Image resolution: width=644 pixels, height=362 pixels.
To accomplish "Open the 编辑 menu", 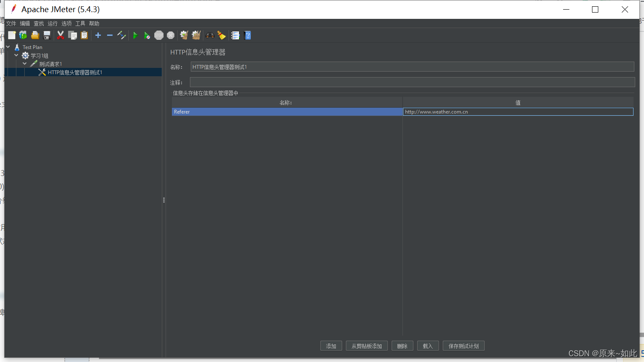I will tap(25, 23).
